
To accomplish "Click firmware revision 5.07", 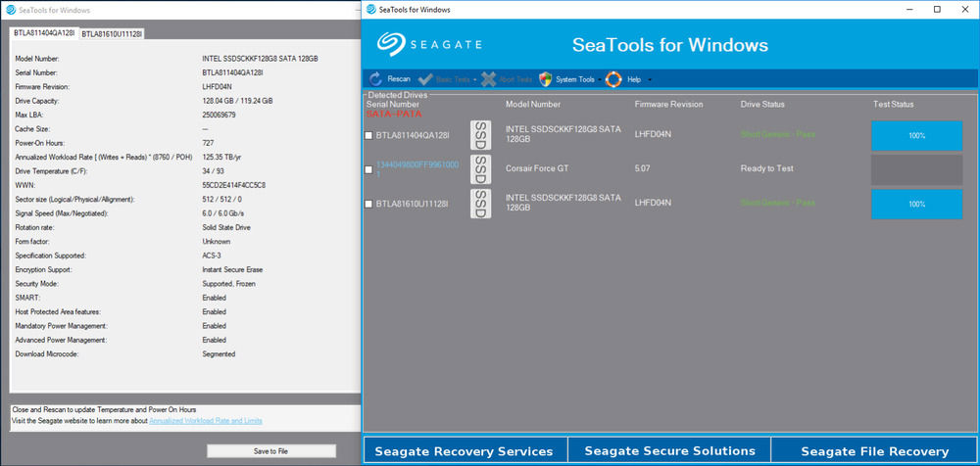I will point(643,168).
